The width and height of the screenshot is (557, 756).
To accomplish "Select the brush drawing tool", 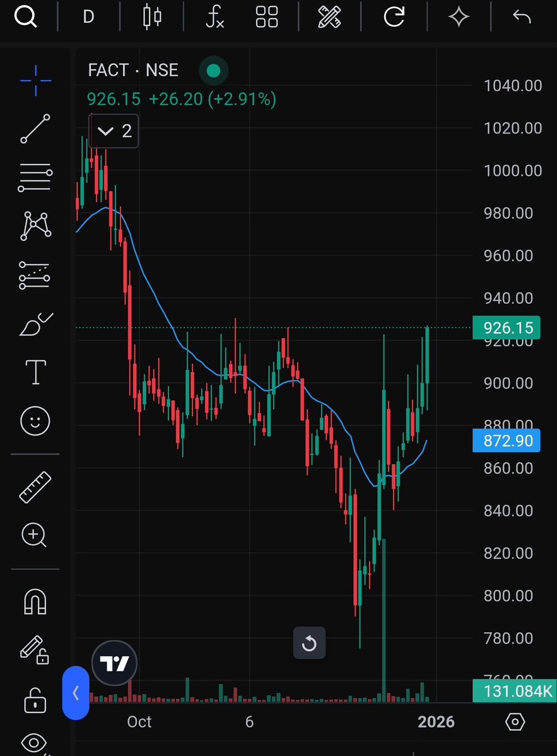I will pos(36,324).
